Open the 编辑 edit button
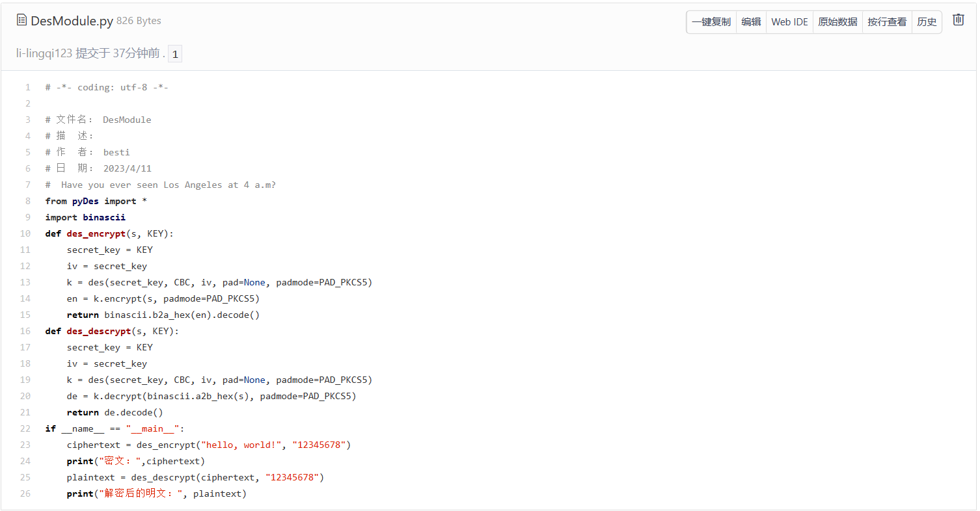This screenshot has width=980, height=511. click(x=751, y=22)
